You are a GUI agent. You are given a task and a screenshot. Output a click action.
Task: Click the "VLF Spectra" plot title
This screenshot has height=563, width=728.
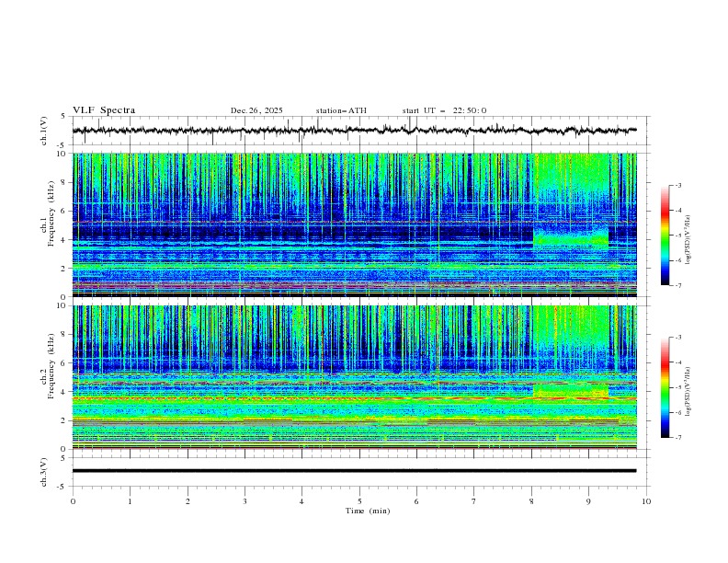point(104,110)
